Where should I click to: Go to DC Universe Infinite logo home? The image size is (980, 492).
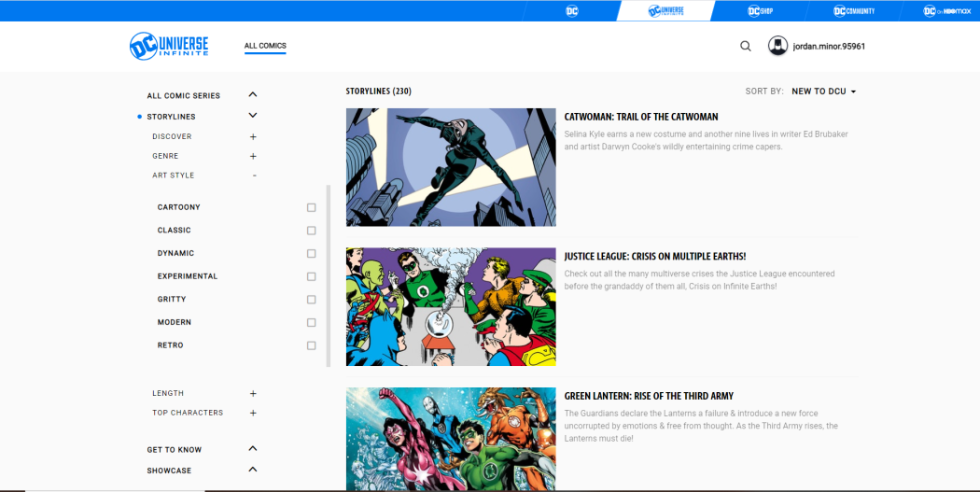point(169,47)
